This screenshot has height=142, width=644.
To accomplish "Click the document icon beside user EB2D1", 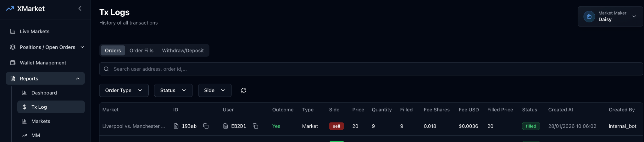I will pyautogui.click(x=225, y=126).
